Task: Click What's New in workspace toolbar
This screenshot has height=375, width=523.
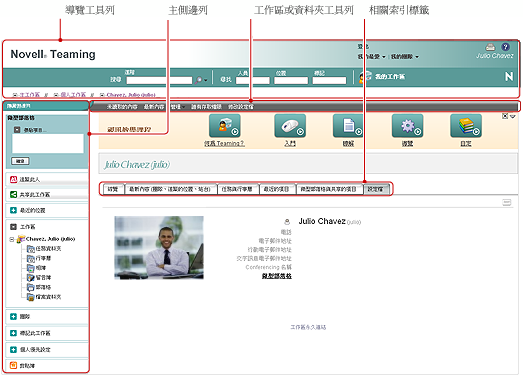Action: point(154,107)
